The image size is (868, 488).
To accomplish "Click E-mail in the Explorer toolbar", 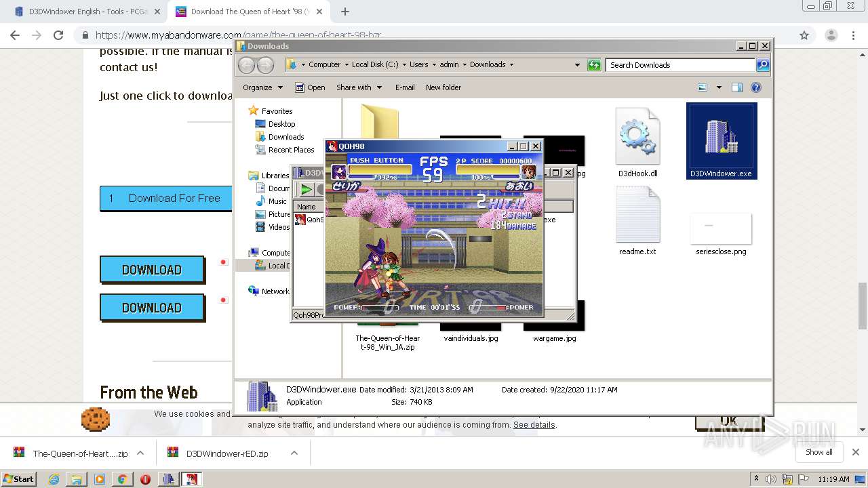I will [x=405, y=87].
